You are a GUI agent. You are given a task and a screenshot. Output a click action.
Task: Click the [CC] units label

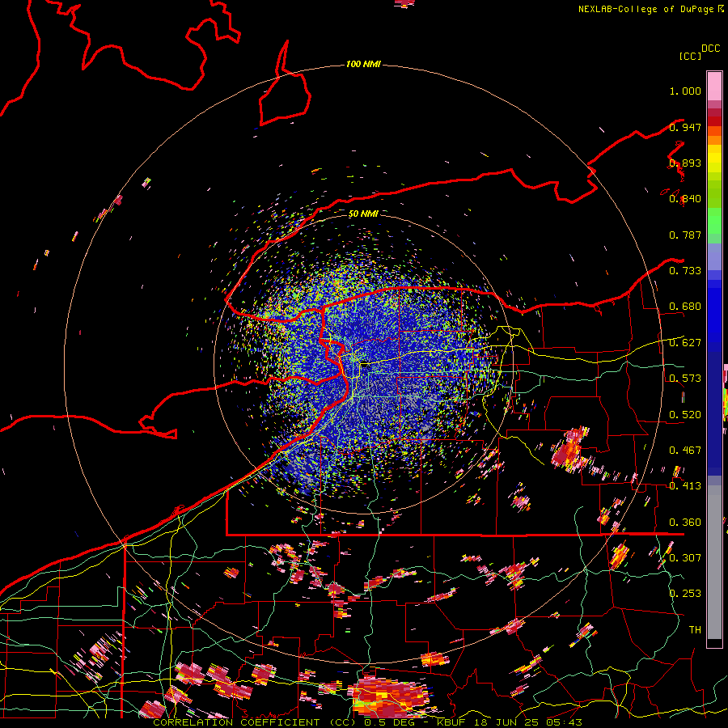pos(691,56)
